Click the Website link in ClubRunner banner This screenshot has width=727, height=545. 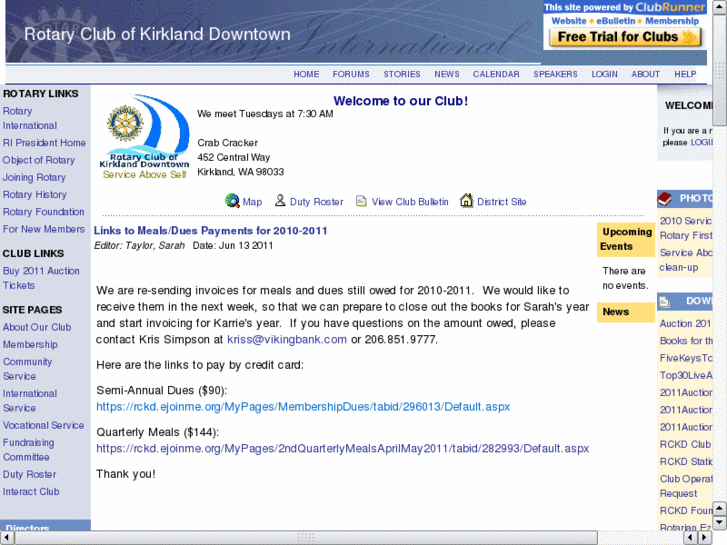coord(568,21)
